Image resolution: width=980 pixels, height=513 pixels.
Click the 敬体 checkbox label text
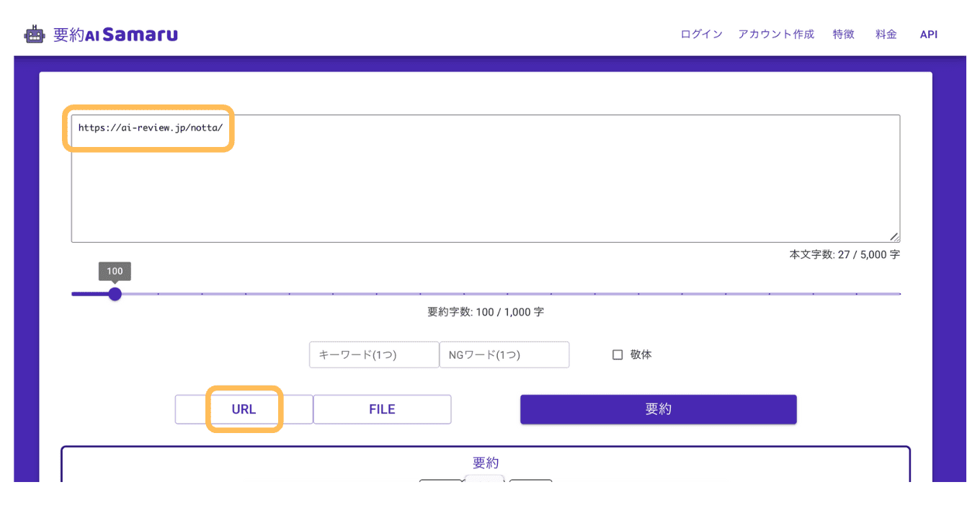[x=641, y=354]
